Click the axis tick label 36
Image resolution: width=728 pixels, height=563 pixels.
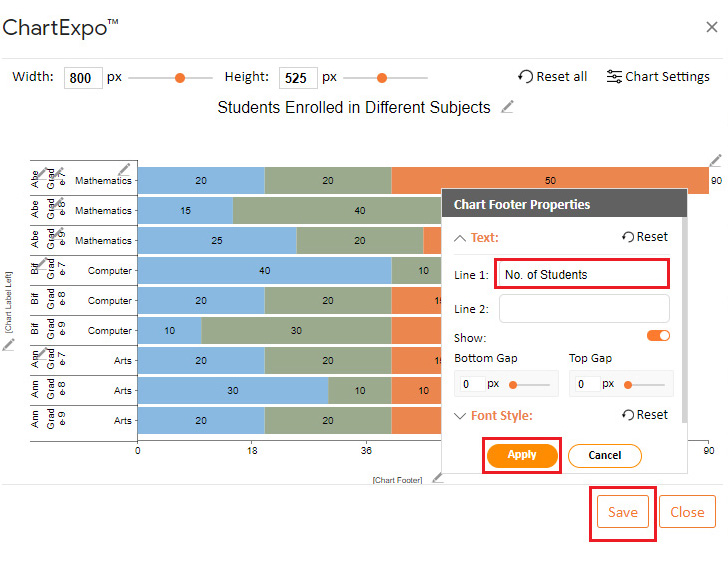point(366,450)
